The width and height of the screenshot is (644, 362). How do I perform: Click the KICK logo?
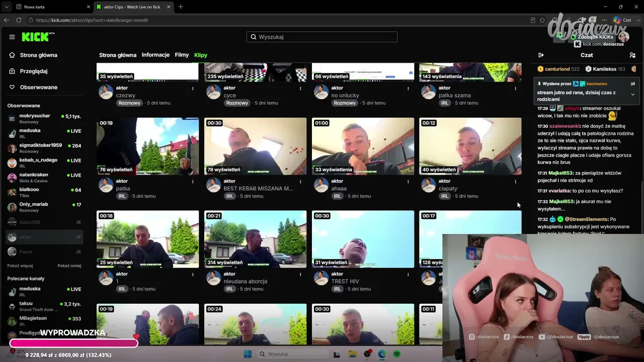[38, 37]
